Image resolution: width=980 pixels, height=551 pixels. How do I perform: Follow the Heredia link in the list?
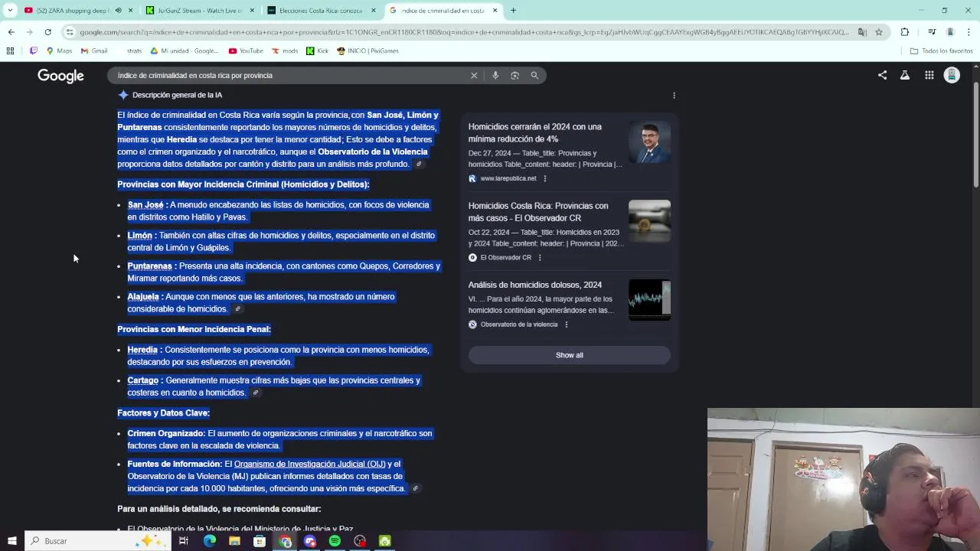click(x=142, y=350)
